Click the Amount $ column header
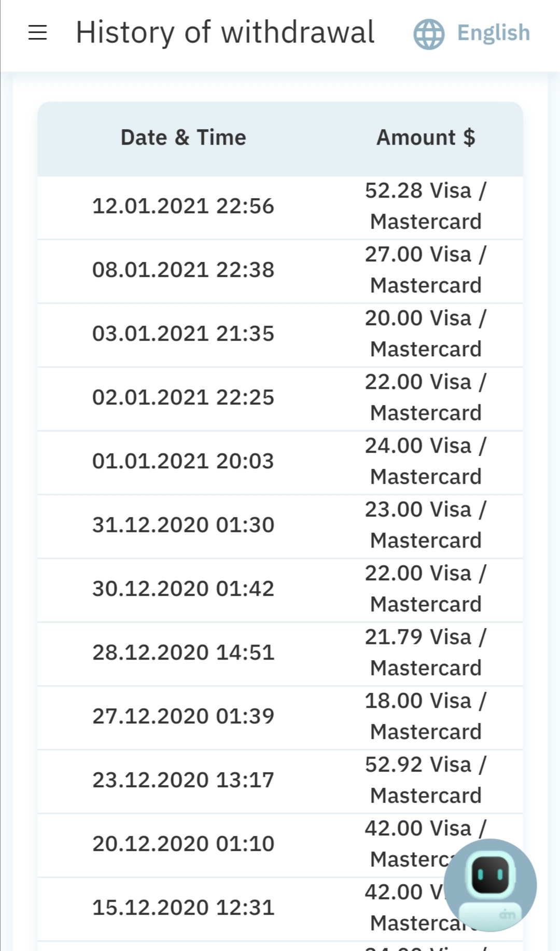The width and height of the screenshot is (560, 951). [x=425, y=138]
